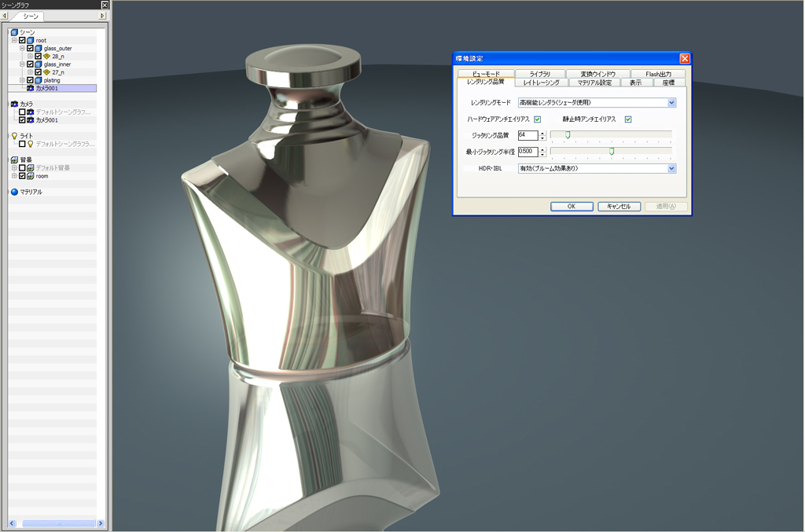Click the 最小ジッタリング半径 value field
Image resolution: width=805 pixels, height=532 pixels.
point(527,152)
